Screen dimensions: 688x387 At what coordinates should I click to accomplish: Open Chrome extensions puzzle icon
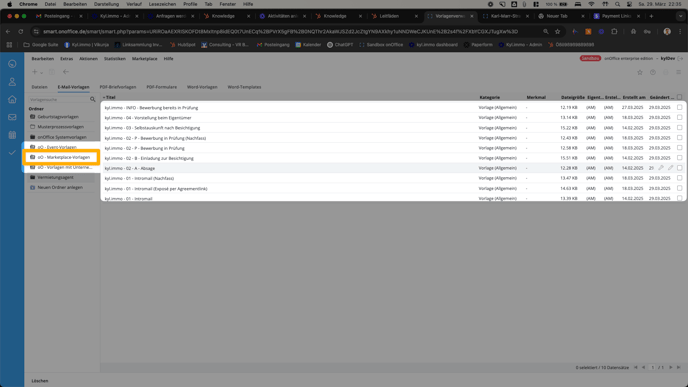pyautogui.click(x=614, y=32)
